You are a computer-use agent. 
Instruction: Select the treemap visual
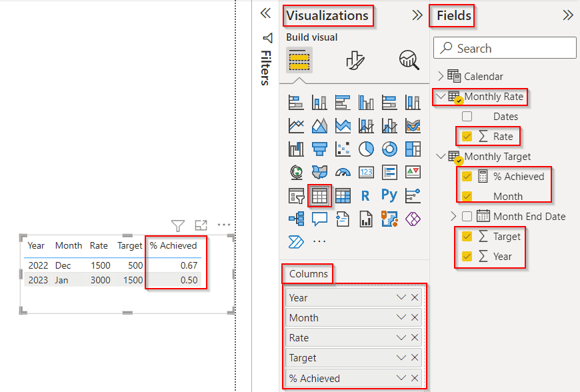coord(413,149)
